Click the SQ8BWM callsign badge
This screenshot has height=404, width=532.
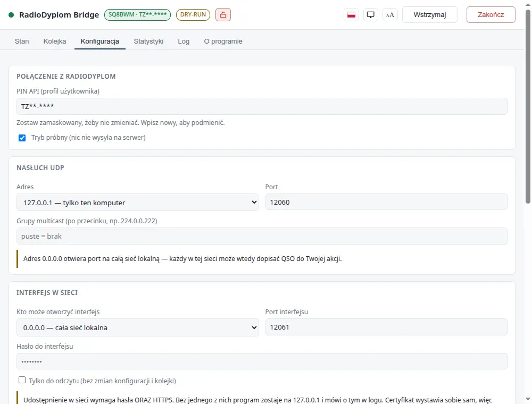coord(137,15)
